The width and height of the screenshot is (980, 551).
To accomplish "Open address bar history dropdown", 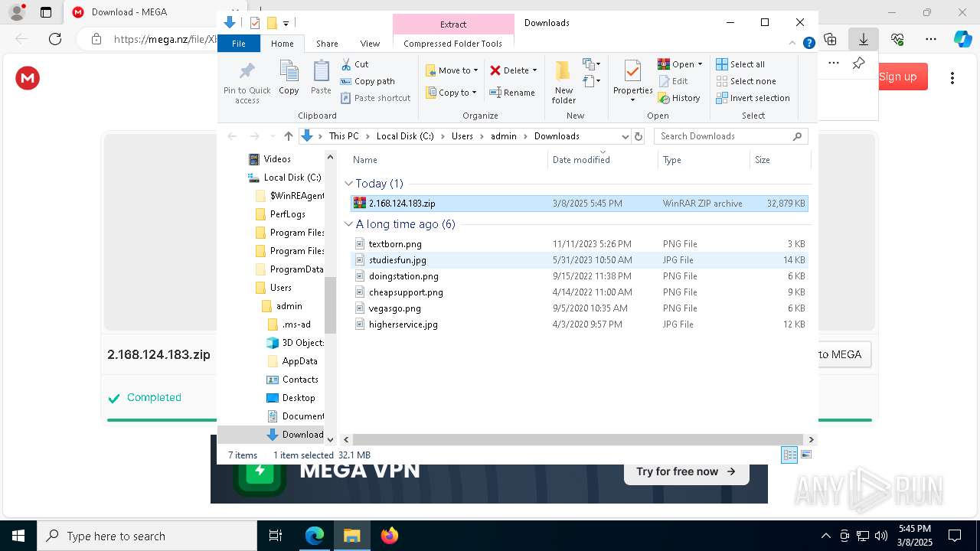I will click(x=625, y=136).
